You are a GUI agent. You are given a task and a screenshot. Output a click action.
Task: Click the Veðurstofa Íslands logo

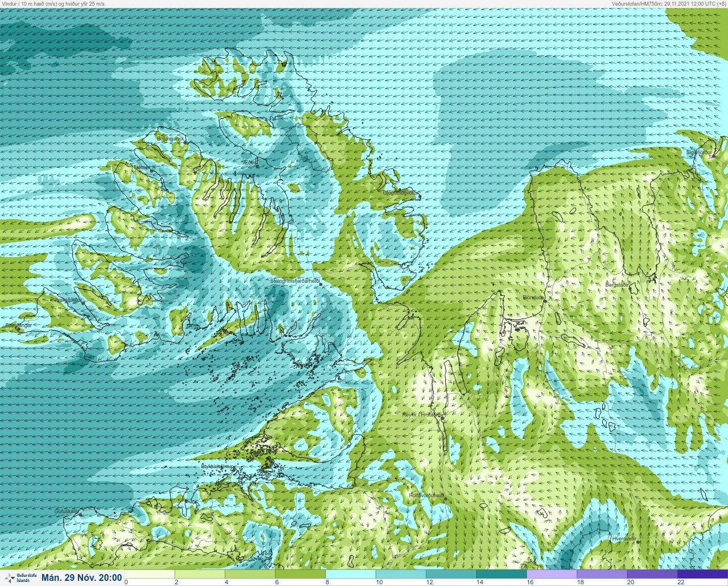[x=19, y=577]
